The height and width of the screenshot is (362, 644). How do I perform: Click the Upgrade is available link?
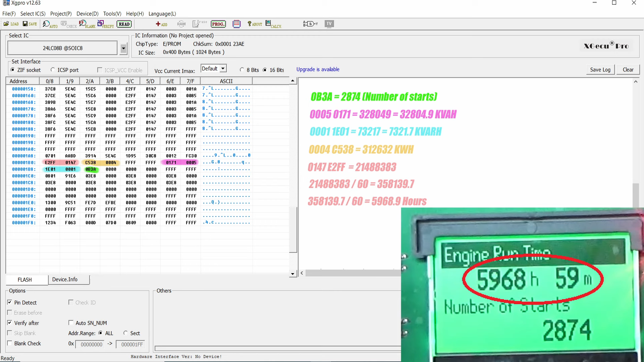pyautogui.click(x=318, y=69)
